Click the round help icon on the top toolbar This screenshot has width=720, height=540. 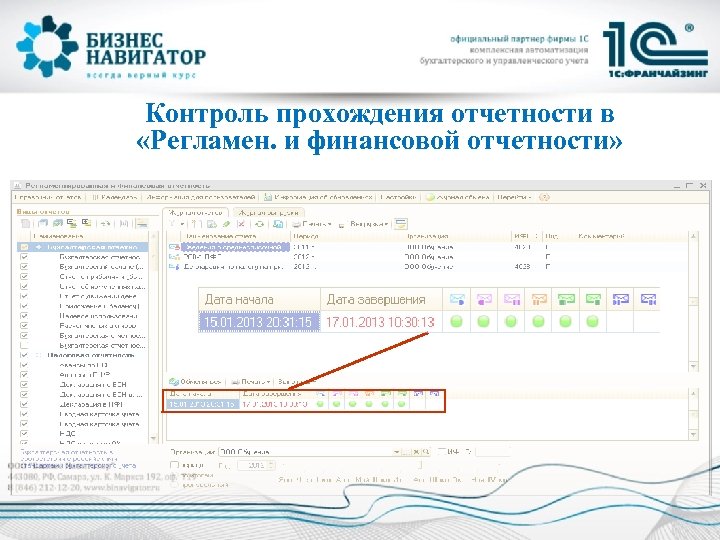point(544,197)
